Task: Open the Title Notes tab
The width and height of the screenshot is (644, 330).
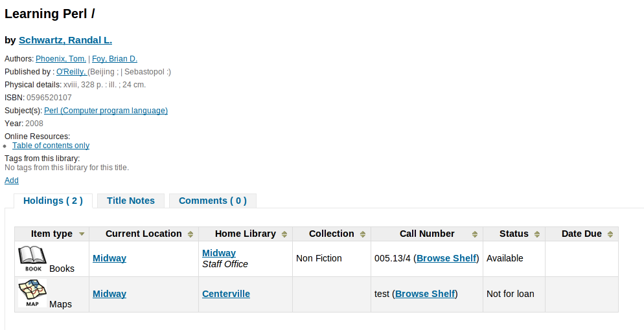Action: click(x=131, y=201)
